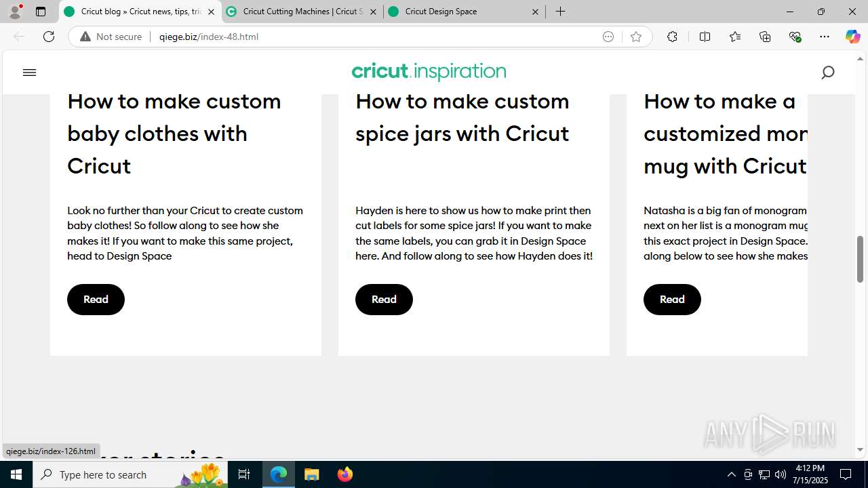Open 'How to make custom baby clothes' headline

click(x=174, y=134)
